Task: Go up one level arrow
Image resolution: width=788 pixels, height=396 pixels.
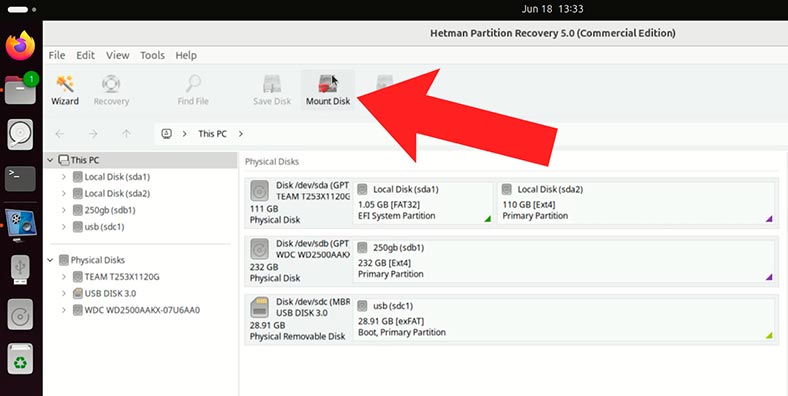Action: [126, 134]
